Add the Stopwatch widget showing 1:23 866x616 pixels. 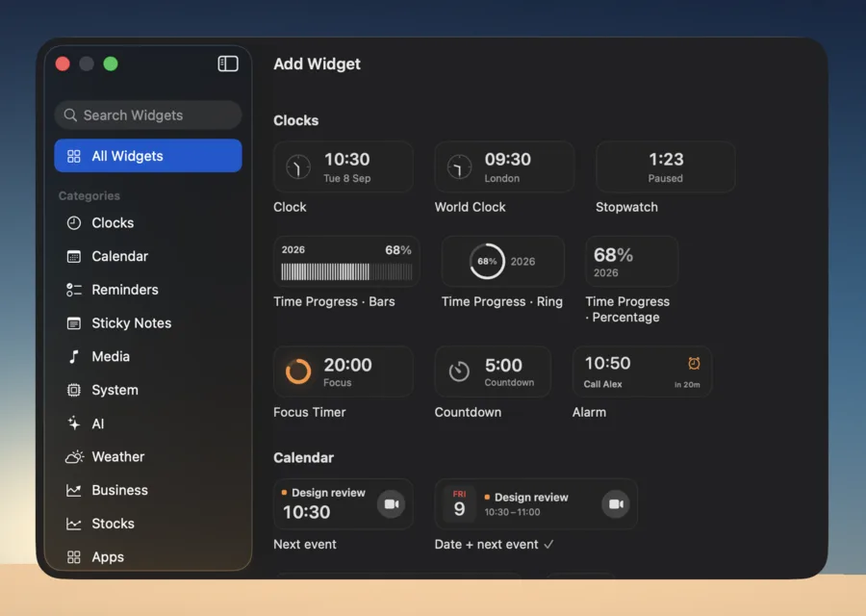[665, 167]
